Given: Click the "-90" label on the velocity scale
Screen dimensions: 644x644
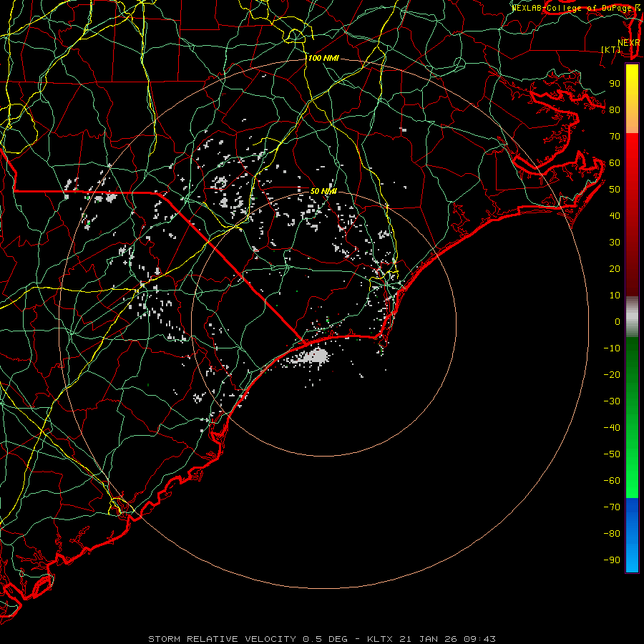Looking at the screenshot, I should point(612,560).
